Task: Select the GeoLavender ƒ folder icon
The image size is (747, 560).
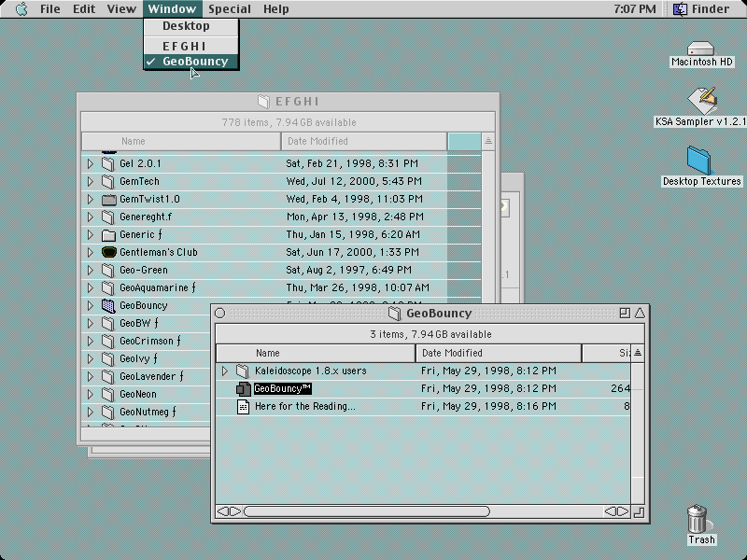Action: point(108,377)
